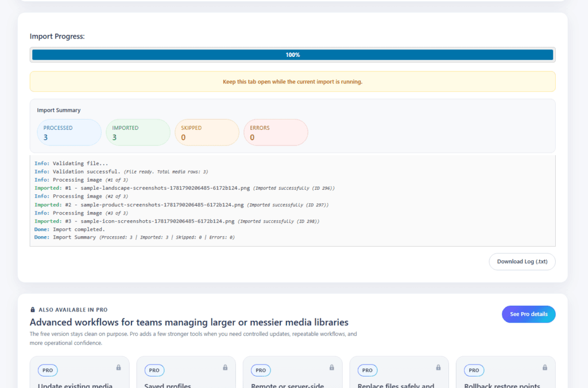Click the lock icon on Remote or server-side card
The width and height of the screenshot is (588, 388).
[331, 367]
